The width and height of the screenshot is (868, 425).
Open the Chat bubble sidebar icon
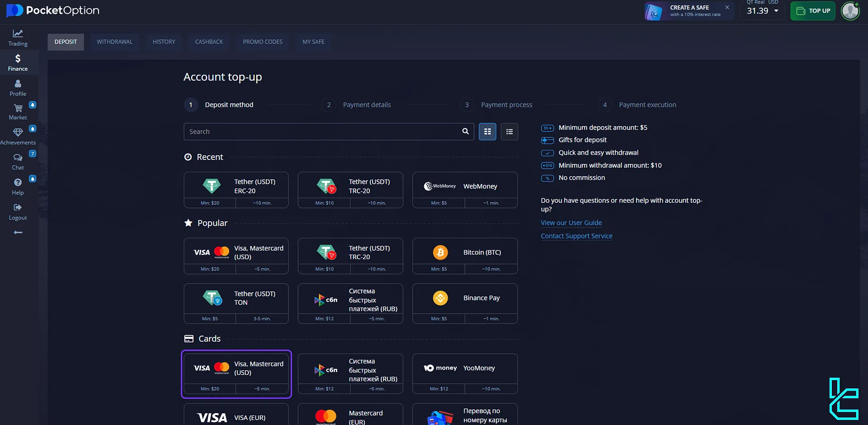click(x=18, y=158)
